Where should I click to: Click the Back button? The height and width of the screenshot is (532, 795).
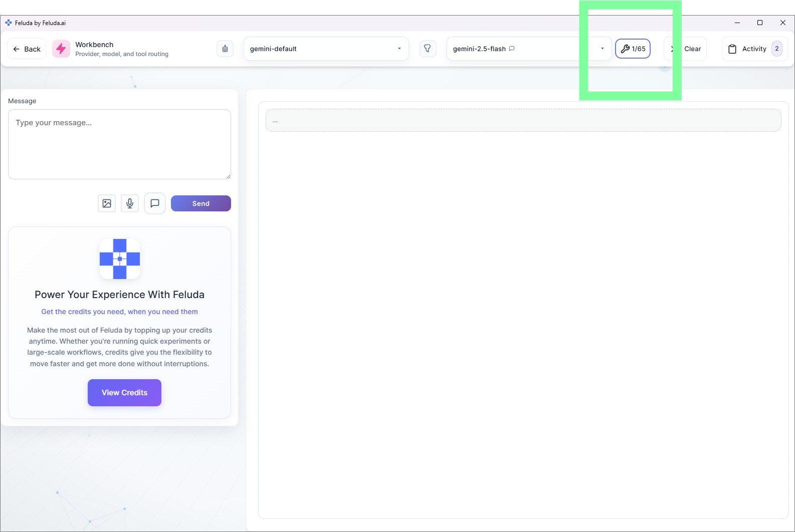click(x=27, y=49)
